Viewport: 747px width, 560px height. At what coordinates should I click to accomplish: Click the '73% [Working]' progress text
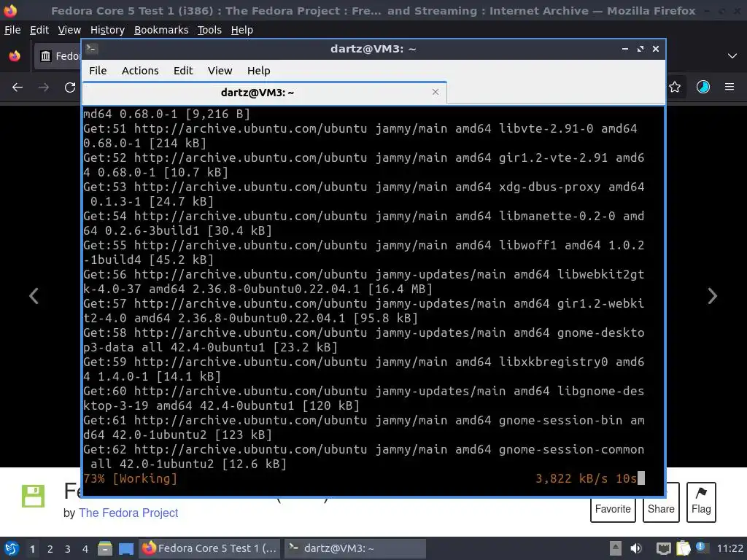point(130,478)
